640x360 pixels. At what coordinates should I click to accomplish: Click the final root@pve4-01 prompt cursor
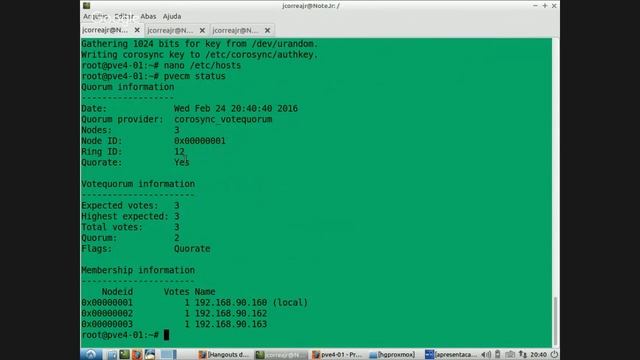(x=166, y=335)
